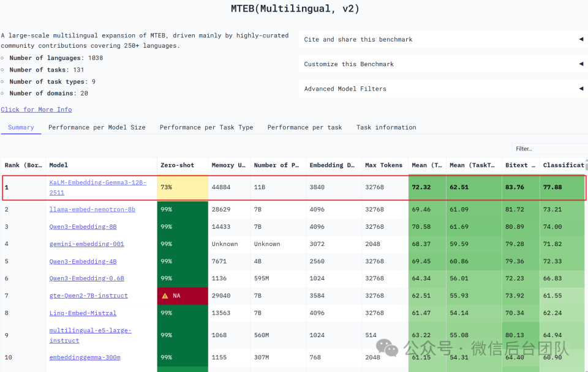Click the 3072 embedding dimension cell
The height and width of the screenshot is (372, 588).
pyautogui.click(x=334, y=244)
